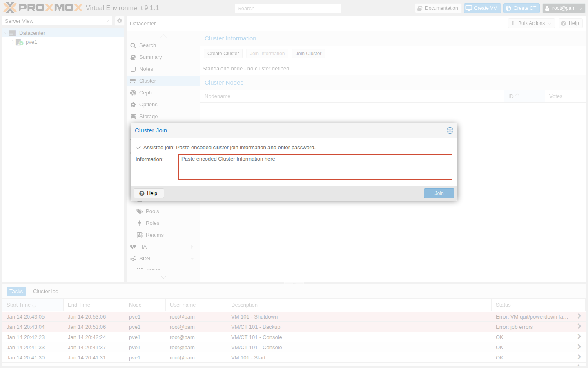The height and width of the screenshot is (368, 588).
Task: Click the Pools tags icon
Action: click(140, 211)
